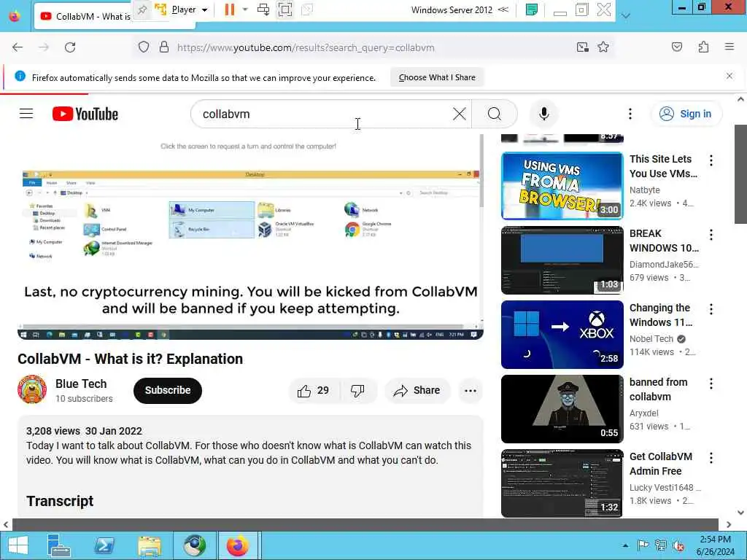Dismiss the Firefox data notification bar
This screenshot has width=747, height=560.
(729, 76)
